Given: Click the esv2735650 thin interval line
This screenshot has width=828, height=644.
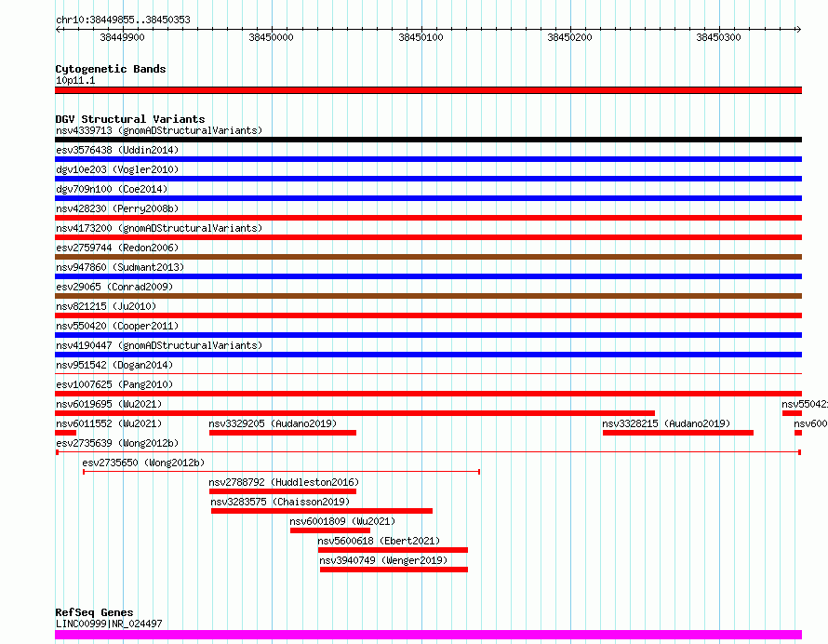Looking at the screenshot, I should 282,472.
